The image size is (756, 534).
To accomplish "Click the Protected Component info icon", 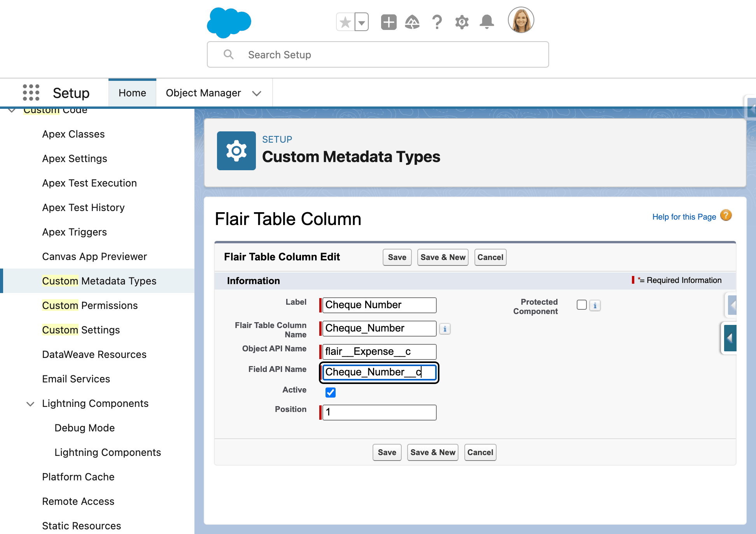I will coord(595,306).
